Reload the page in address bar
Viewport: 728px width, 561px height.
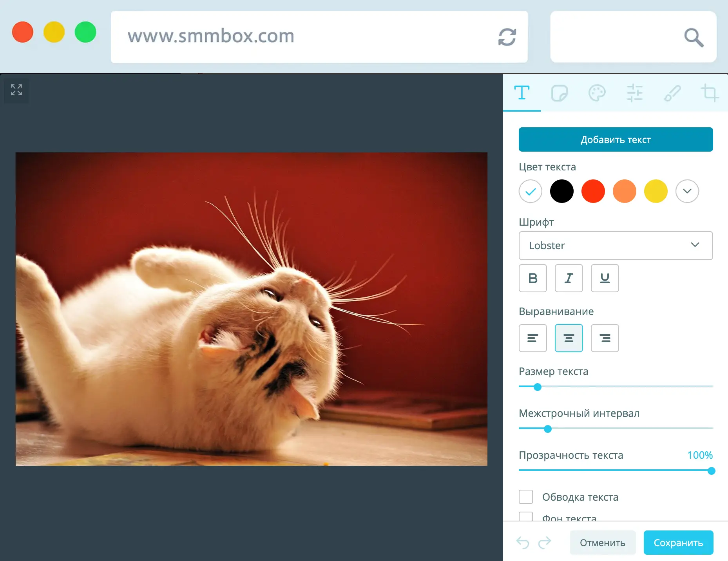pyautogui.click(x=507, y=37)
